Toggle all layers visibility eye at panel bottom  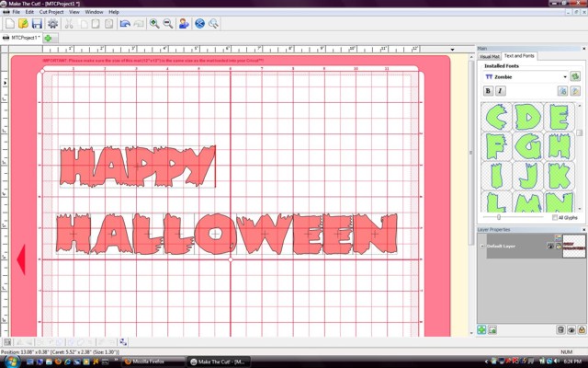click(x=571, y=329)
